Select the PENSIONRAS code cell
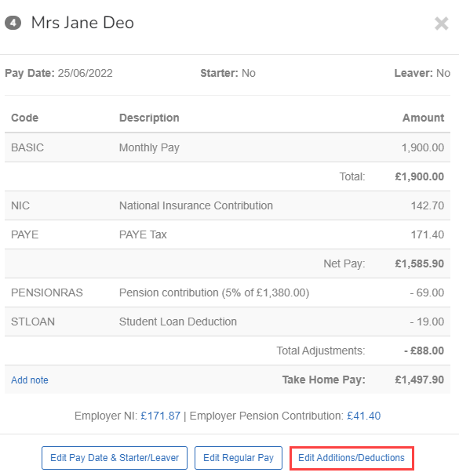 click(47, 293)
